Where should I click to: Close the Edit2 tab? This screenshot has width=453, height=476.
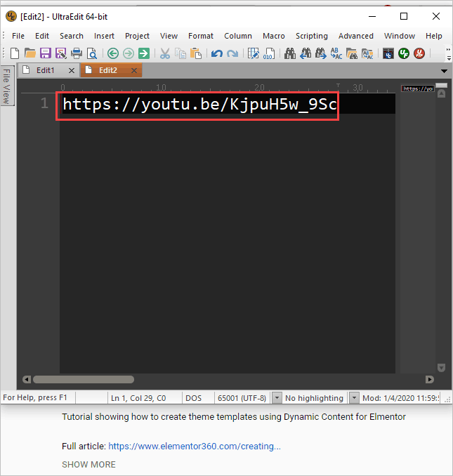point(134,71)
